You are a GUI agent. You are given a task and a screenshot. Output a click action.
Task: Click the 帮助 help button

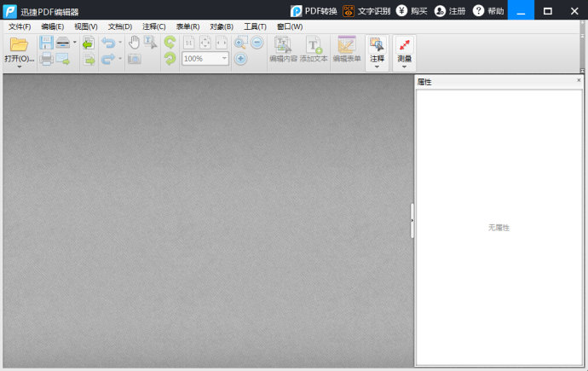(488, 11)
